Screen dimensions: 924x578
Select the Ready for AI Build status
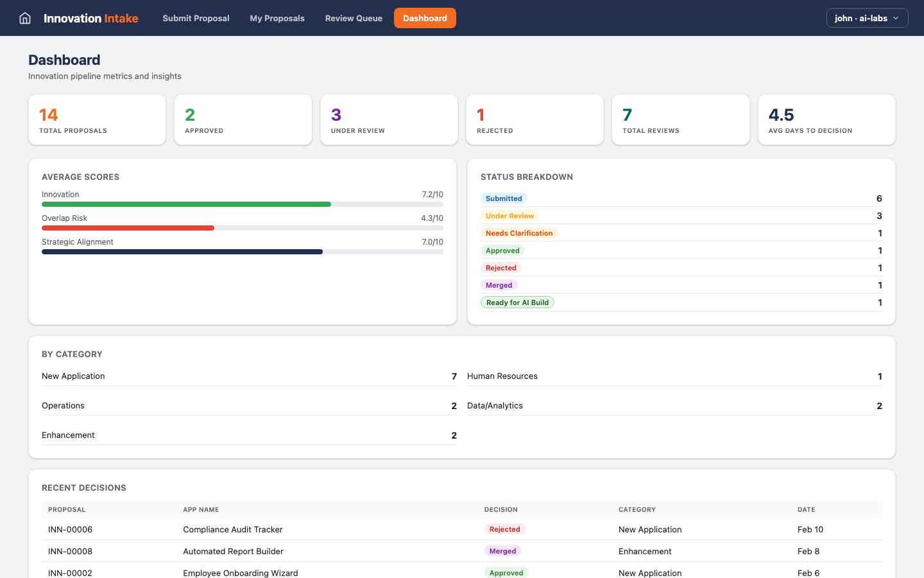tap(517, 302)
